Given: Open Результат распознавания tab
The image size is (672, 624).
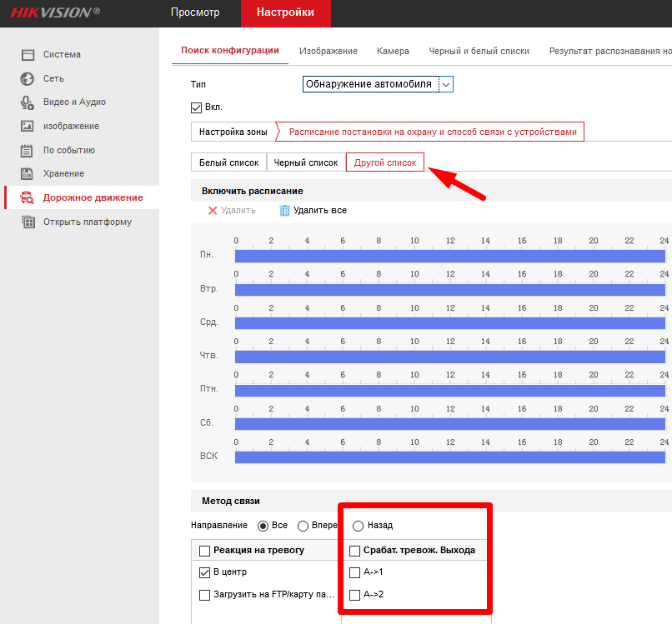Looking at the screenshot, I should pyautogui.click(x=610, y=51).
